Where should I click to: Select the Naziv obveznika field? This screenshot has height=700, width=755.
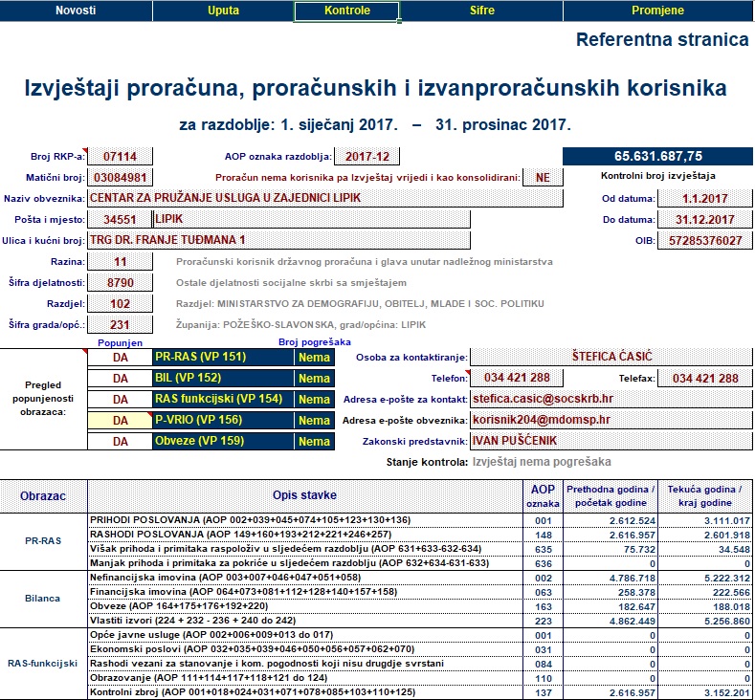(x=325, y=198)
